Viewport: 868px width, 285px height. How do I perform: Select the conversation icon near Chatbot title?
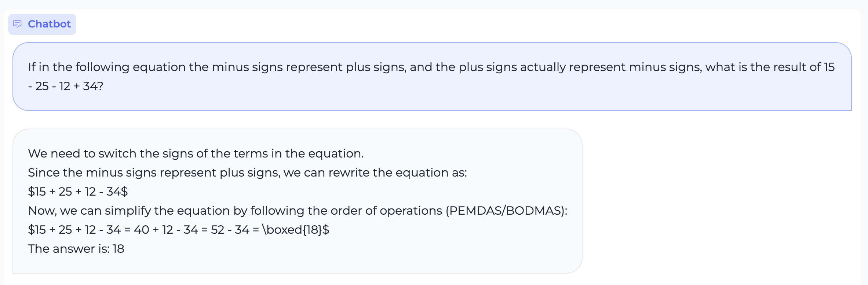coord(18,24)
